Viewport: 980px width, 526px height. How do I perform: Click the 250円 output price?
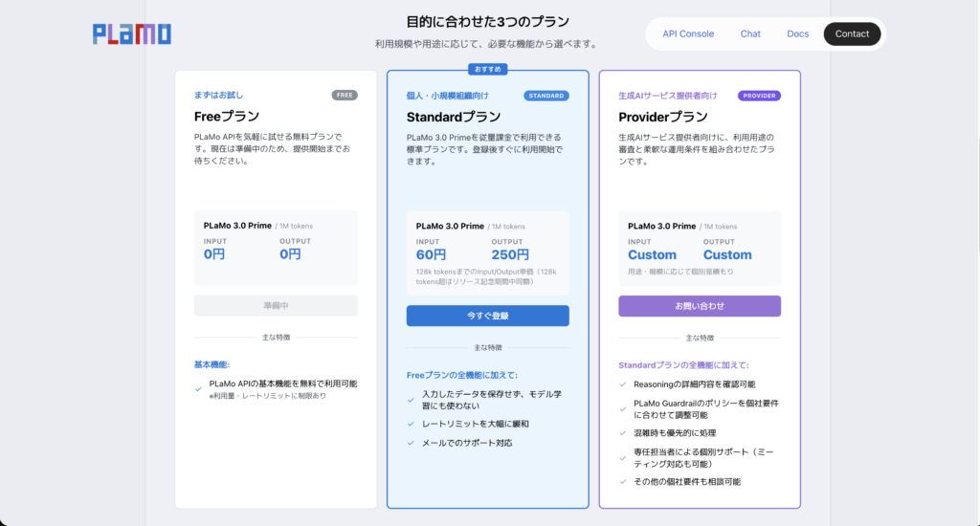click(x=510, y=255)
